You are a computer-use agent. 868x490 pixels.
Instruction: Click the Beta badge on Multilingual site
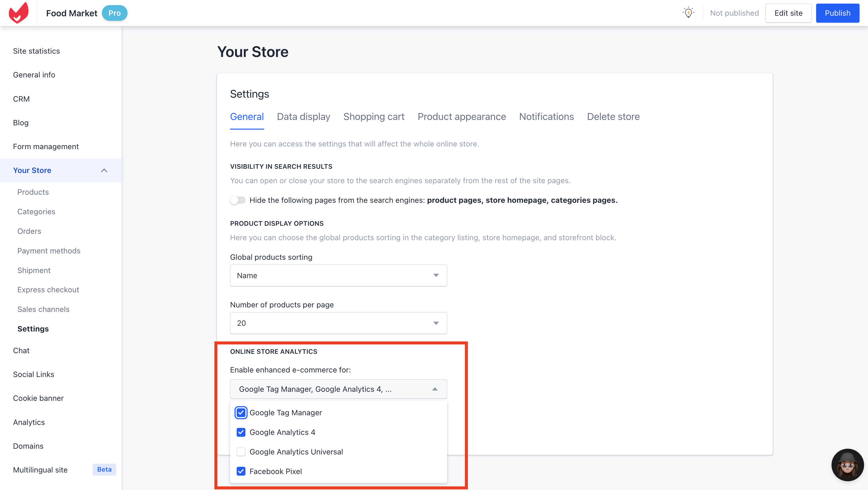point(104,470)
